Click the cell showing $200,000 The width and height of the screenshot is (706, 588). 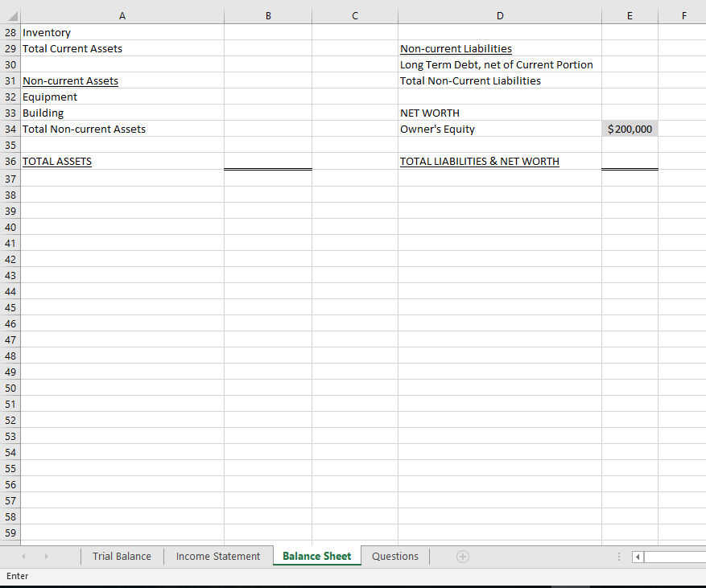click(629, 129)
